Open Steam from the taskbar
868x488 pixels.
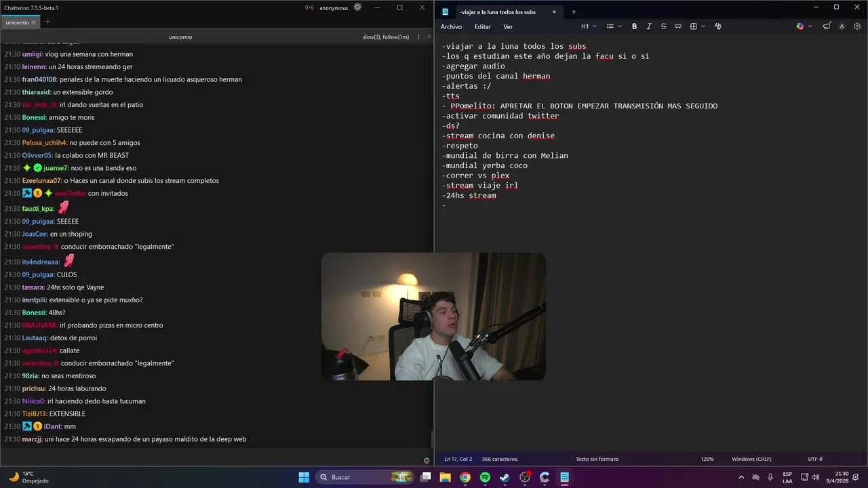click(x=505, y=477)
